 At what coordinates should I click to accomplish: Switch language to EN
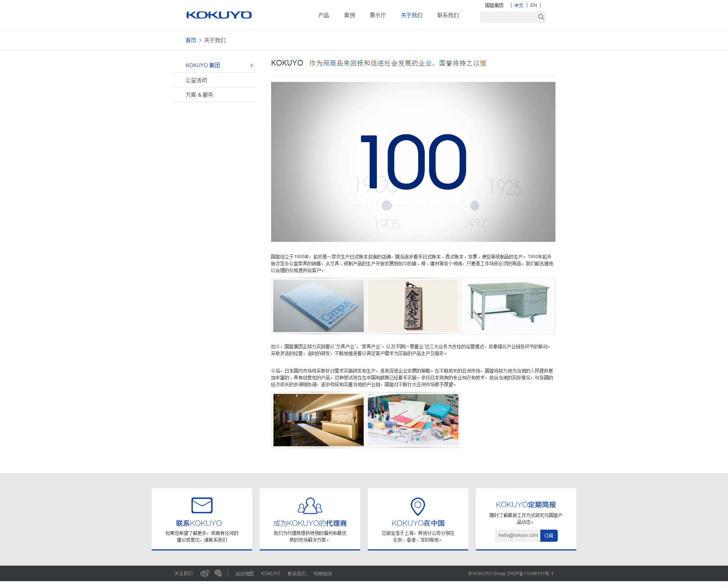(x=533, y=5)
